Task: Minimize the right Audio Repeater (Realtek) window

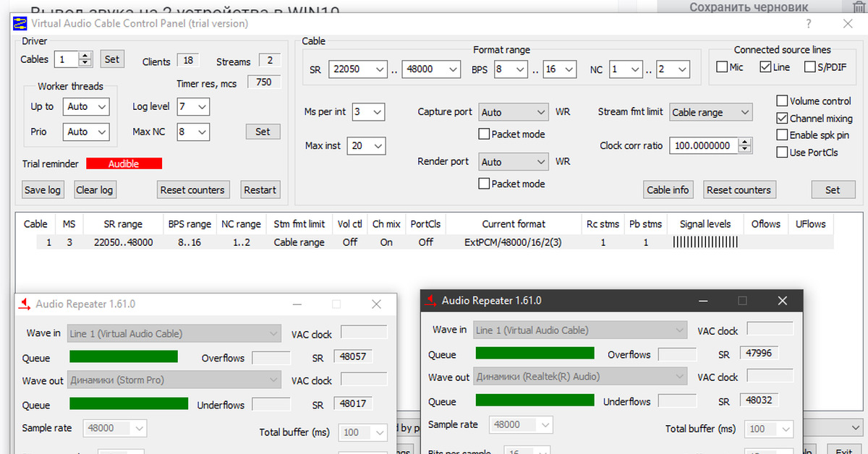Action: pyautogui.click(x=703, y=300)
